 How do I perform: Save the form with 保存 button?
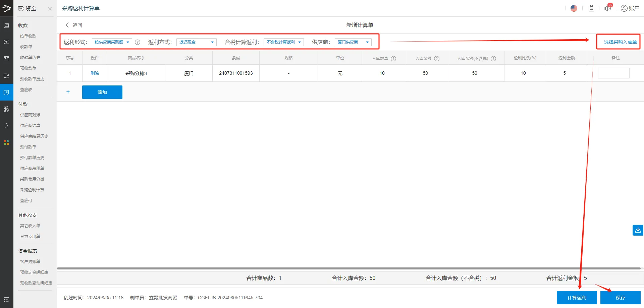(x=620, y=297)
